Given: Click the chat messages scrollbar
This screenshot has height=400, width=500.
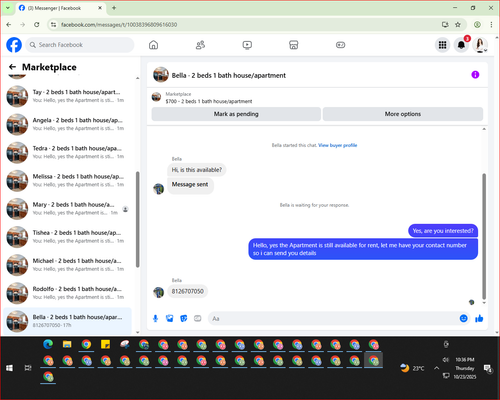Looking at the screenshot, I should click(x=484, y=236).
